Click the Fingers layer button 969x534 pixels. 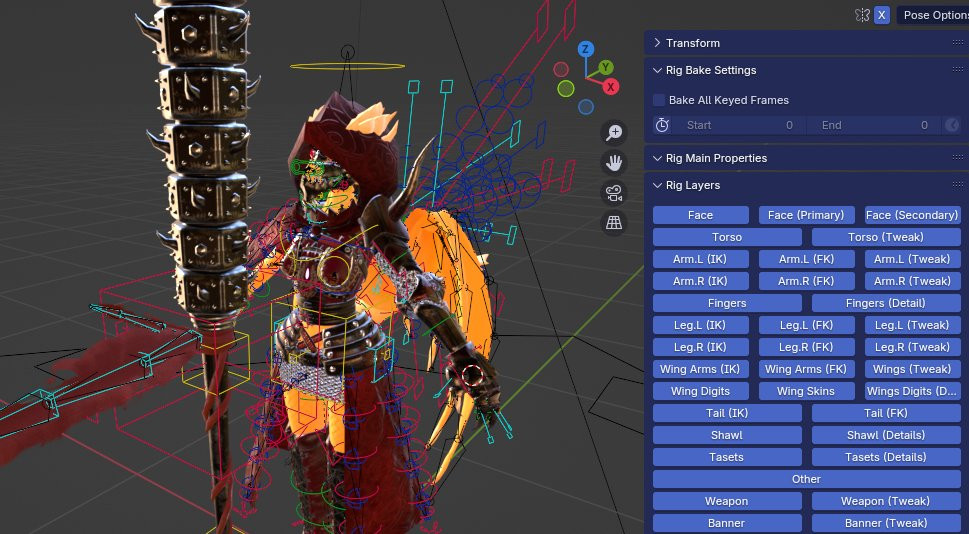pyautogui.click(x=727, y=303)
